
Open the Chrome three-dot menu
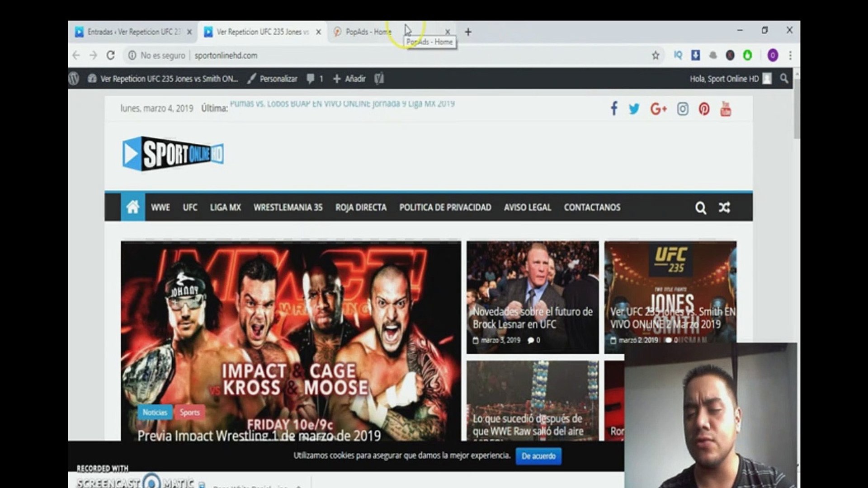pyautogui.click(x=790, y=55)
